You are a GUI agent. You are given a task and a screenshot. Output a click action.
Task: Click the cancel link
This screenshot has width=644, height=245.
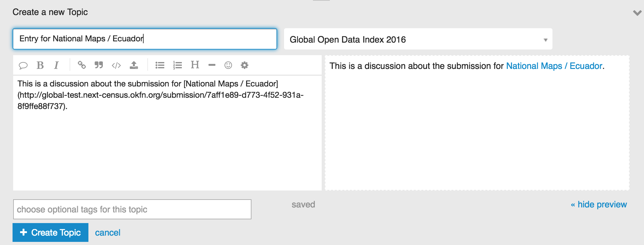[x=108, y=233]
